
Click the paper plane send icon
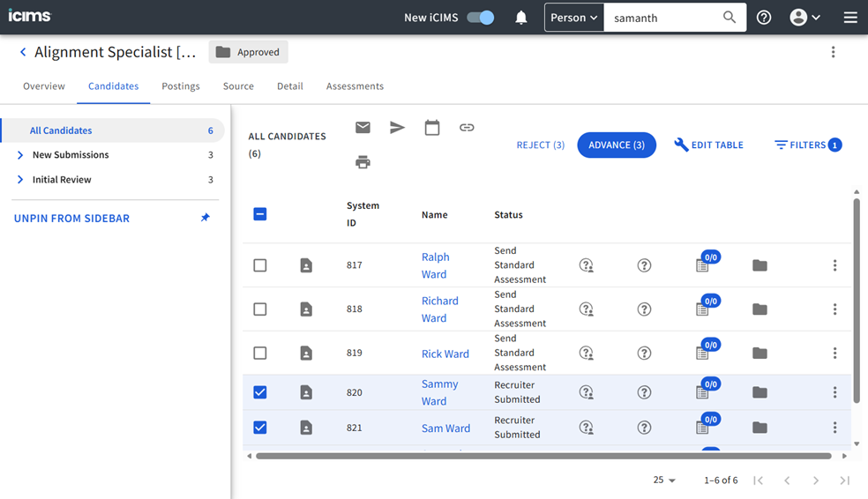coord(397,128)
